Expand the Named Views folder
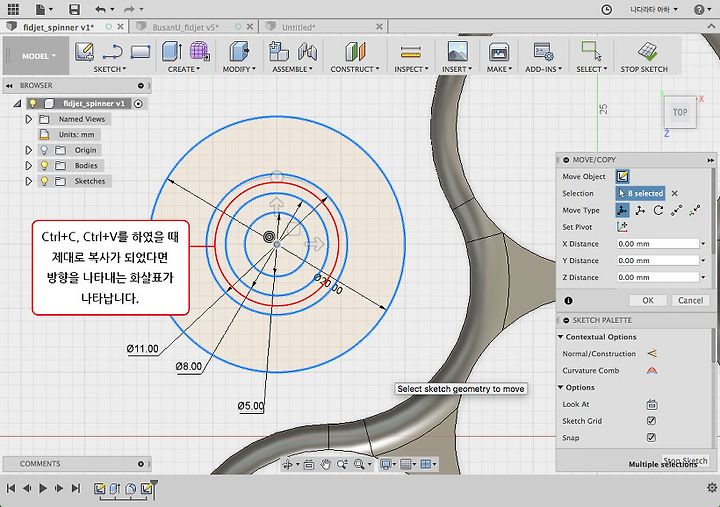720x507 pixels. pos(28,119)
